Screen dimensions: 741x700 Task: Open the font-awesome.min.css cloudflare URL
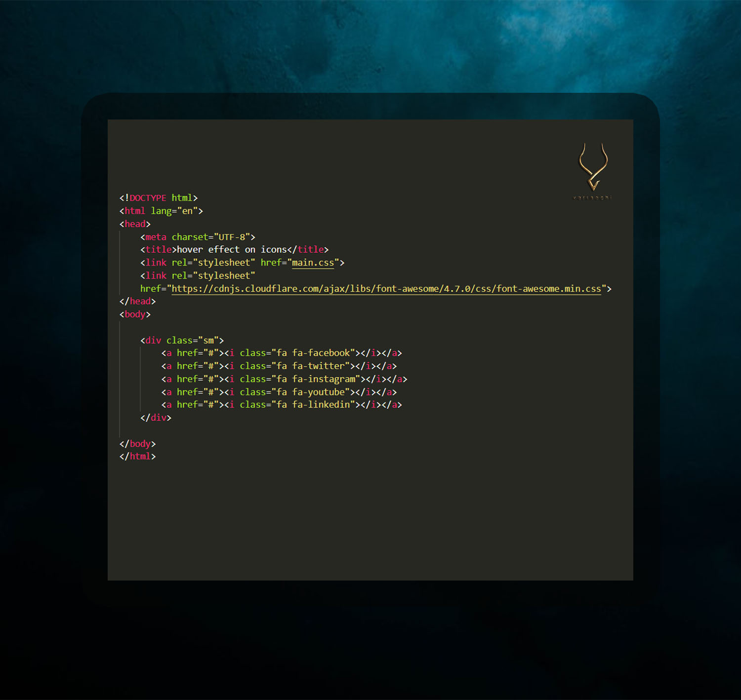385,289
